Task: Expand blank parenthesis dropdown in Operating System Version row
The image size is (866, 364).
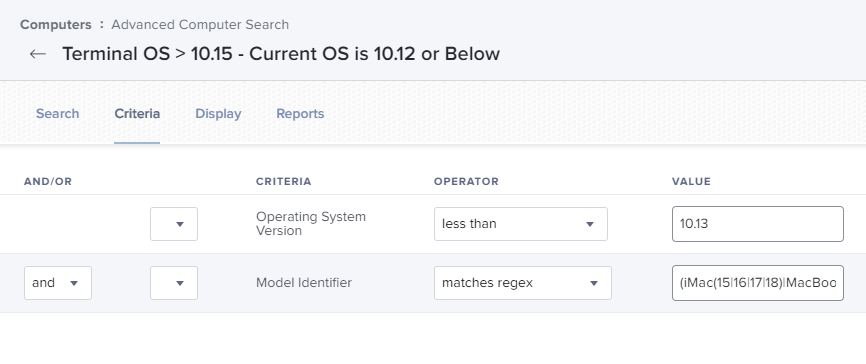Action: coord(174,224)
